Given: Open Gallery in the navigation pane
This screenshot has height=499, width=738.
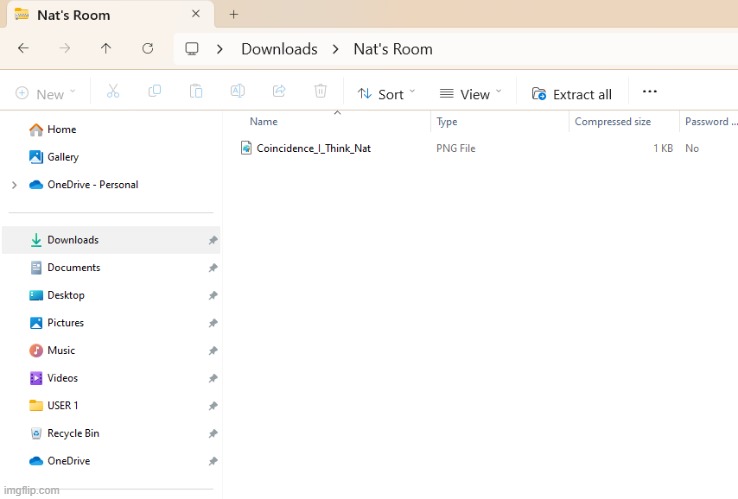Looking at the screenshot, I should (54, 157).
